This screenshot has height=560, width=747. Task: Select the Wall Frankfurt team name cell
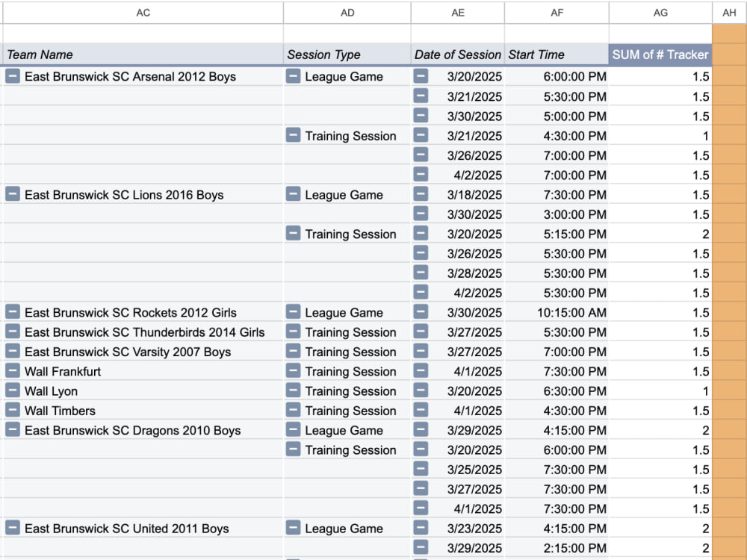click(143, 371)
